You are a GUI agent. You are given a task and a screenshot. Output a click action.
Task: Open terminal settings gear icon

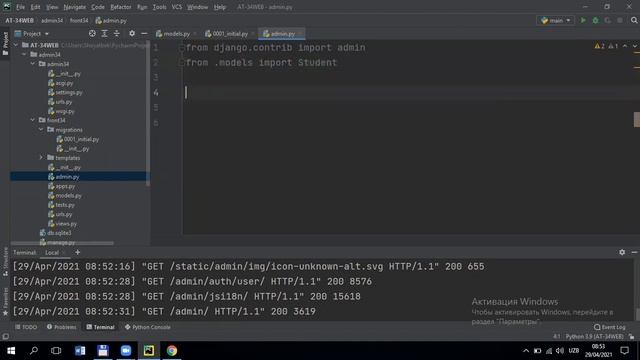(x=622, y=252)
